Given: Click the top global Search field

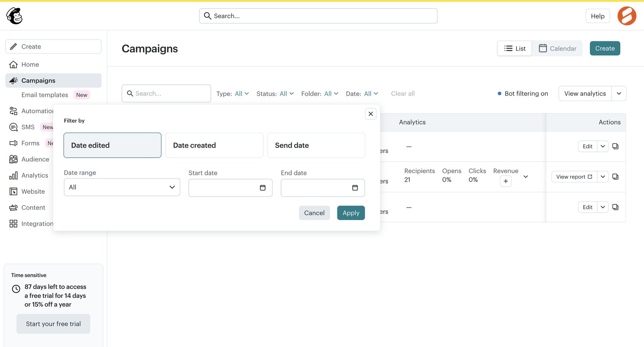Looking at the screenshot, I should click(x=318, y=16).
